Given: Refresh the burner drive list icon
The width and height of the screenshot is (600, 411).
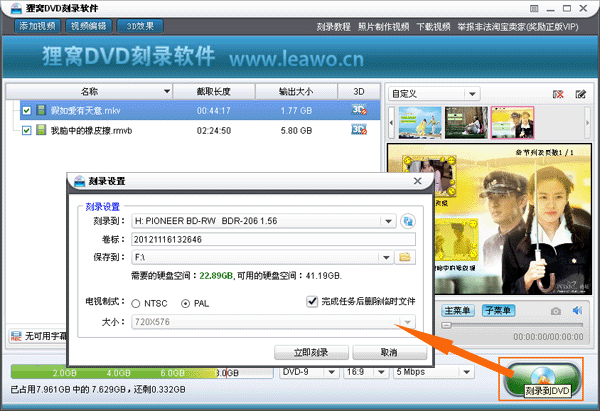Looking at the screenshot, I should coord(408,221).
